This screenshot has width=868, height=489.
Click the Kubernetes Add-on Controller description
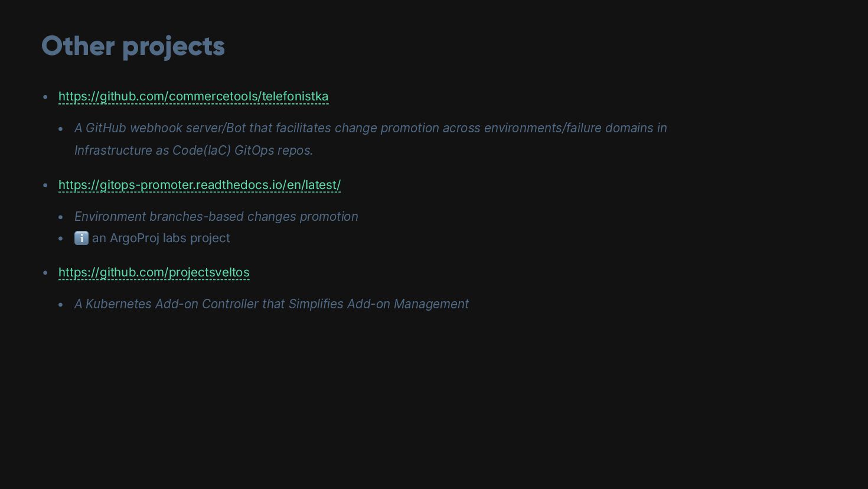271,304
